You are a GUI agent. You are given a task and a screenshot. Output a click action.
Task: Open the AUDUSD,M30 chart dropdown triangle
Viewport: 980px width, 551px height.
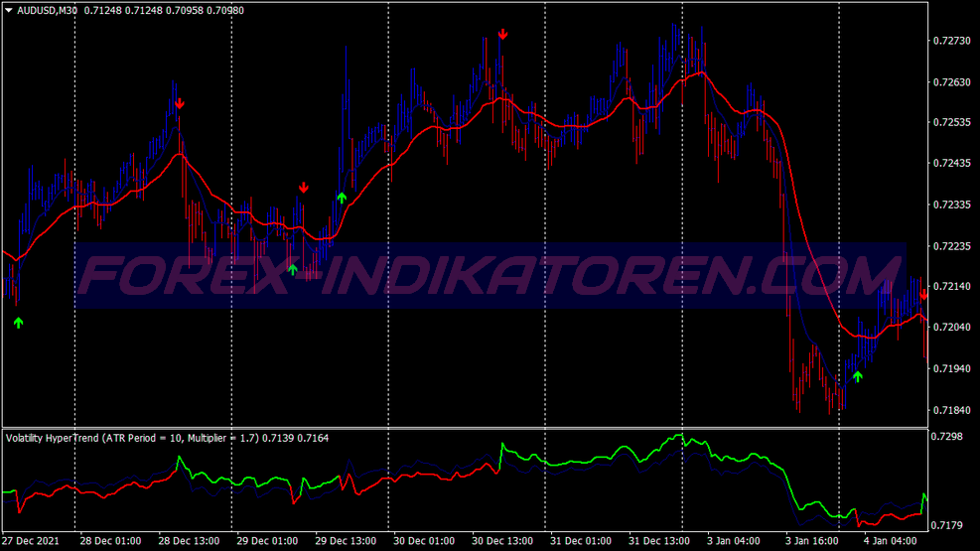click(8, 10)
